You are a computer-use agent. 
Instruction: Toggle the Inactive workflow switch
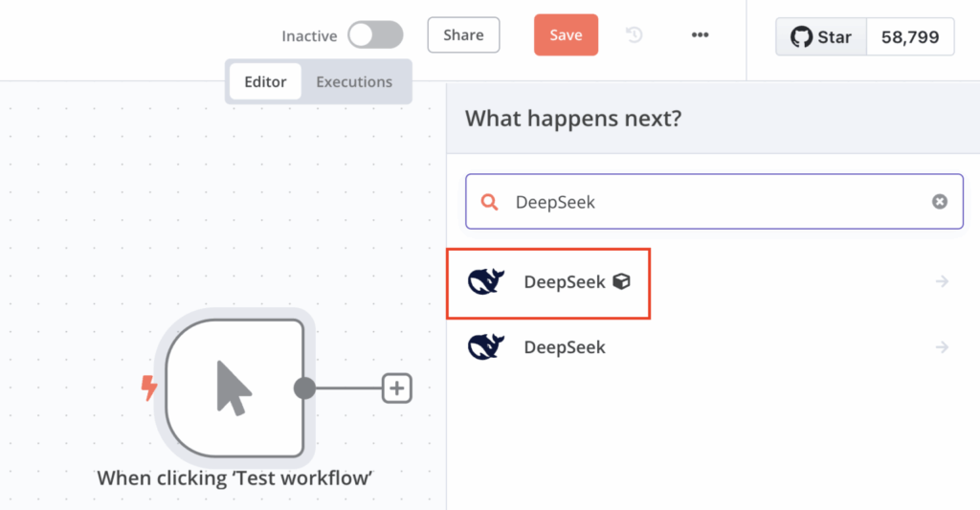(374, 35)
